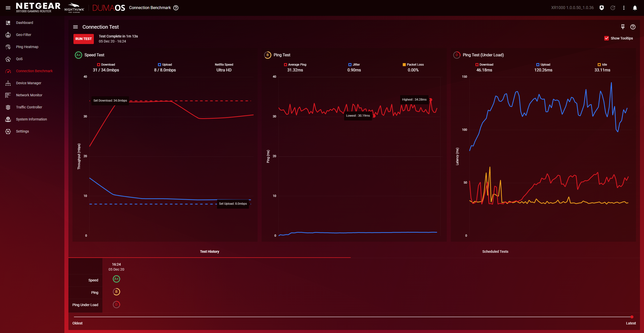This screenshot has height=333, width=644.
Task: Open Connection Test panel help
Action: pyautogui.click(x=633, y=27)
